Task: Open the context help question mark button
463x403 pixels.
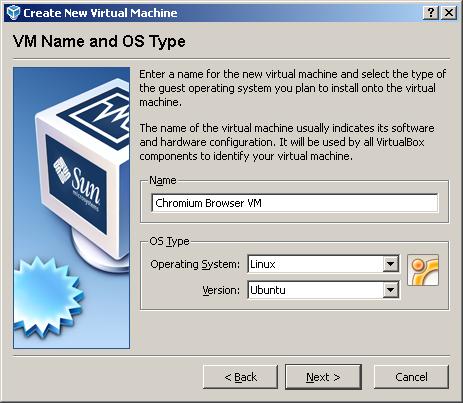Action: pyautogui.click(x=431, y=13)
